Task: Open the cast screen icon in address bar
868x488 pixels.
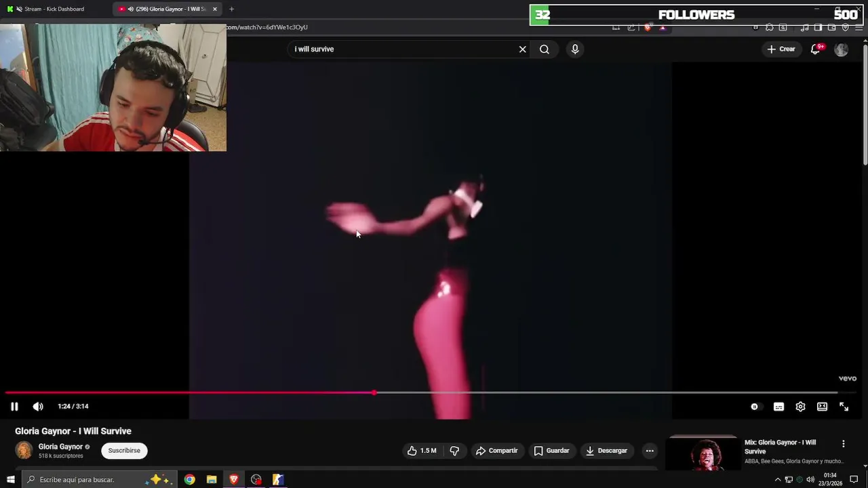Action: click(616, 27)
